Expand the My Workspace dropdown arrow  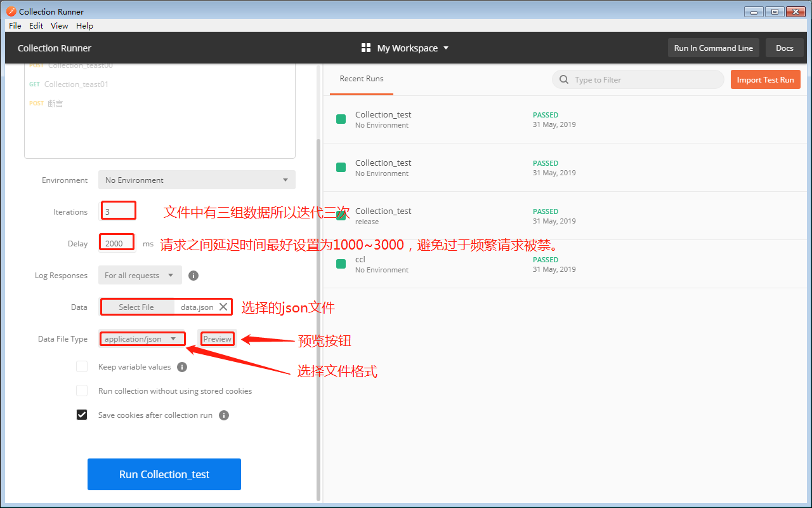pos(446,48)
